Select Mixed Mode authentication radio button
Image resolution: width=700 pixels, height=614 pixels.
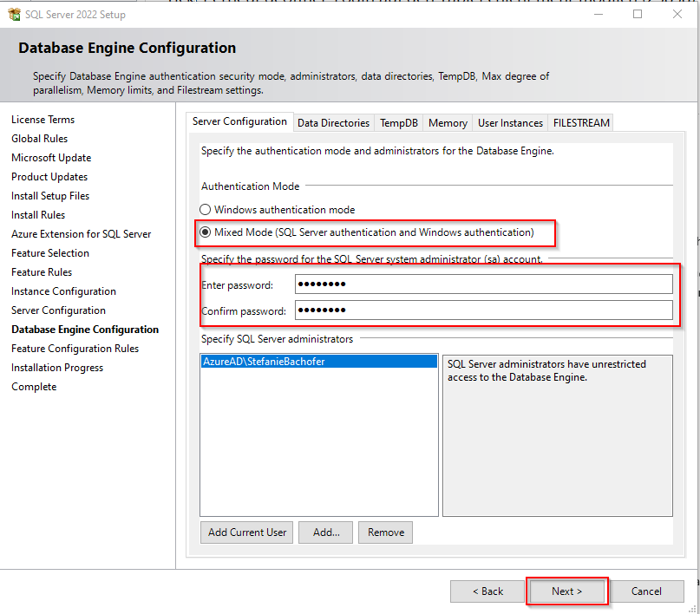click(206, 232)
